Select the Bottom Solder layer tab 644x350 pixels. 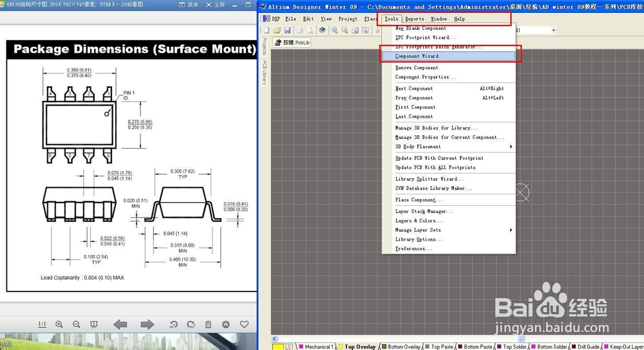549,347
